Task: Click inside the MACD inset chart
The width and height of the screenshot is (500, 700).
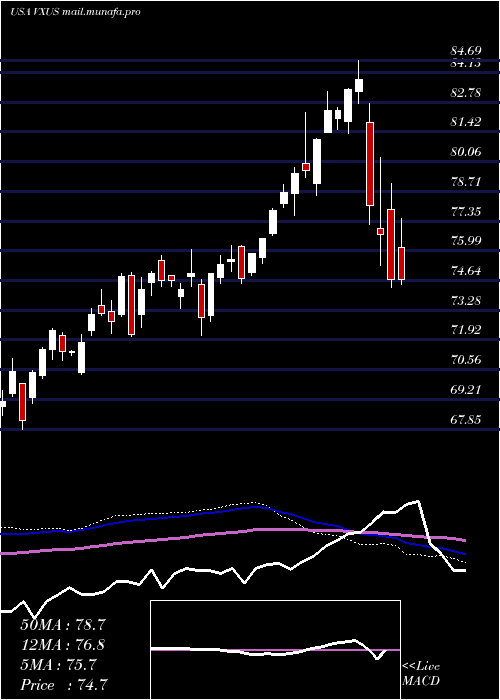Action: coord(275,650)
